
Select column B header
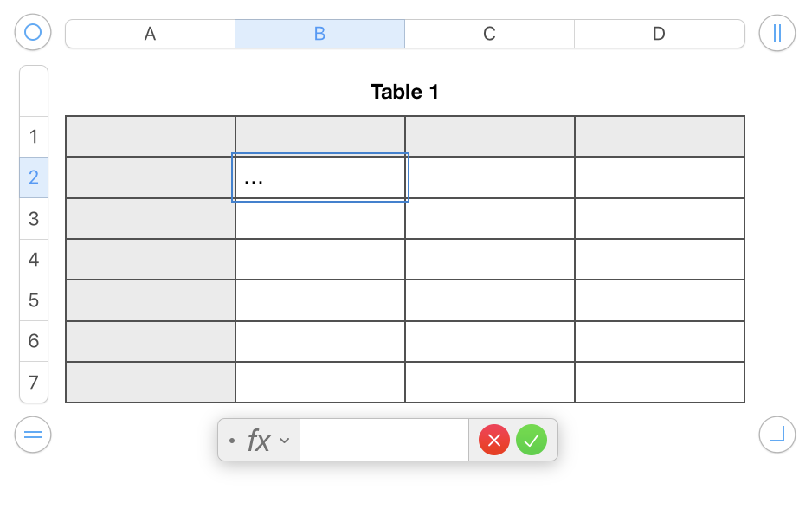tap(319, 34)
